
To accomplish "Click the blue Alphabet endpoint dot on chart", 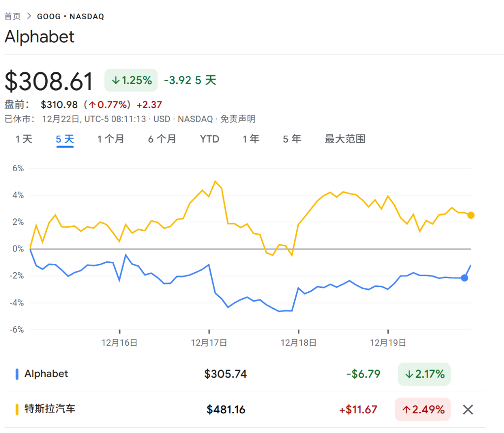I will click(464, 278).
